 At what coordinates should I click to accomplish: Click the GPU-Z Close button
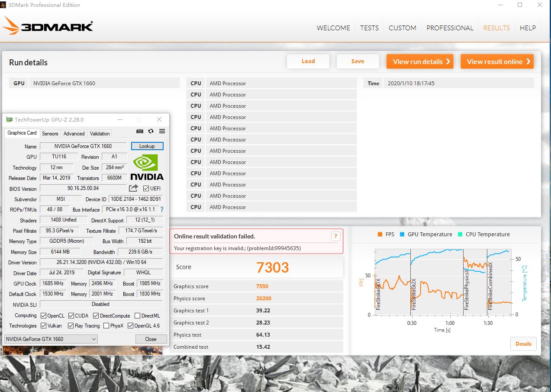pyautogui.click(x=151, y=339)
